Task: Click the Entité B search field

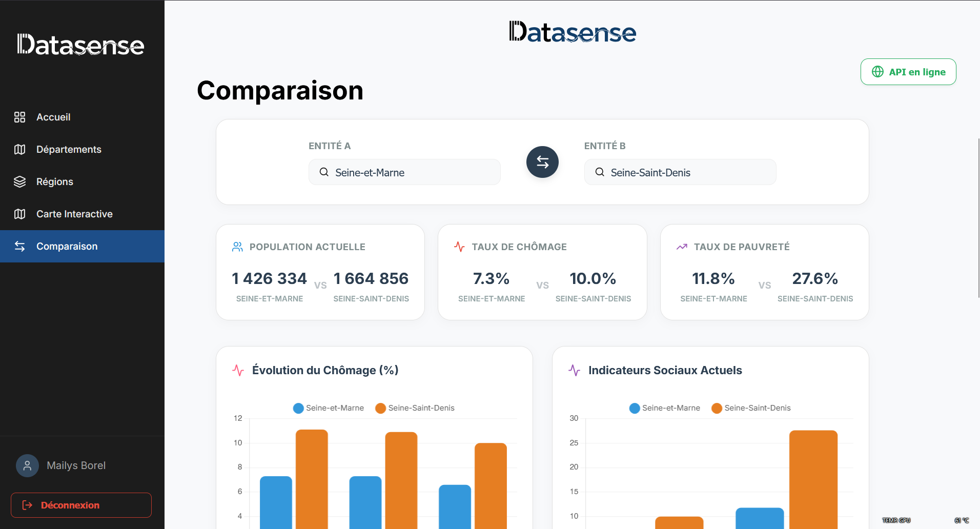Action: 680,172
